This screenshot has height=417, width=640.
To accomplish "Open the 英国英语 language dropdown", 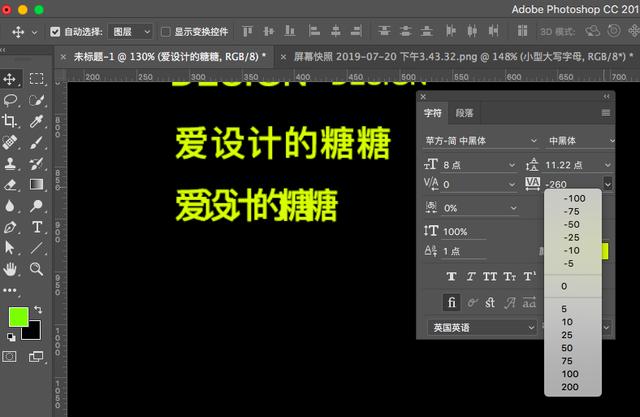I will (x=482, y=327).
